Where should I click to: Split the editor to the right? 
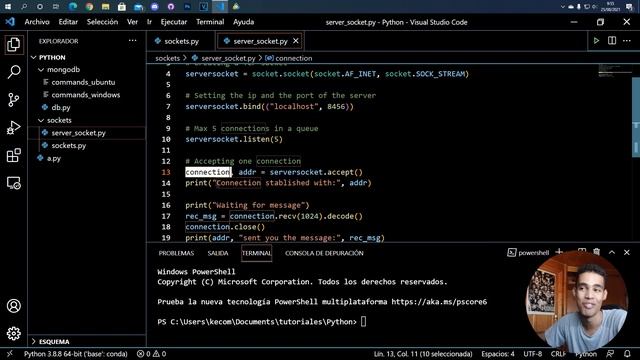(x=612, y=41)
